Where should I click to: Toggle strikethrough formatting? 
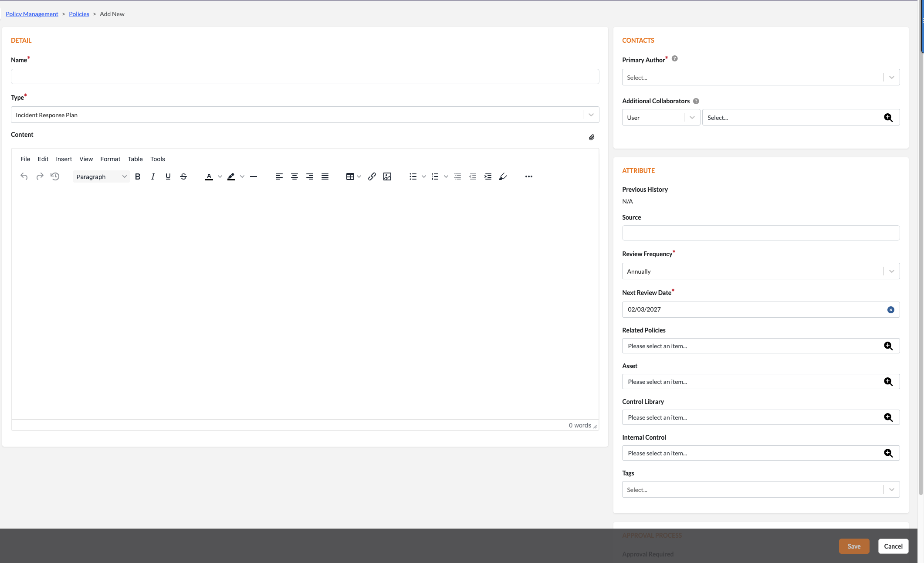coord(183,176)
